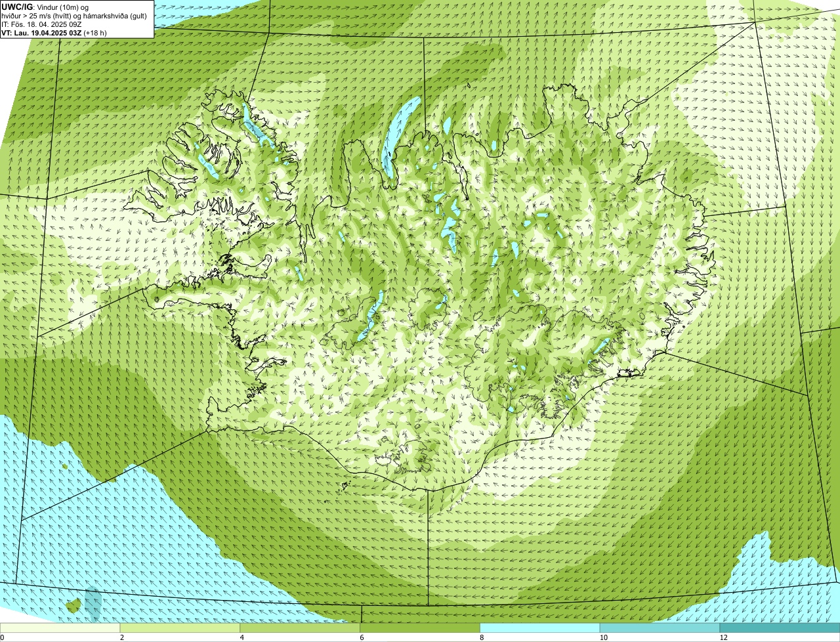This screenshot has height=642, width=840.
Task: Click the '2' tick label on the color scale
Action: click(x=121, y=637)
